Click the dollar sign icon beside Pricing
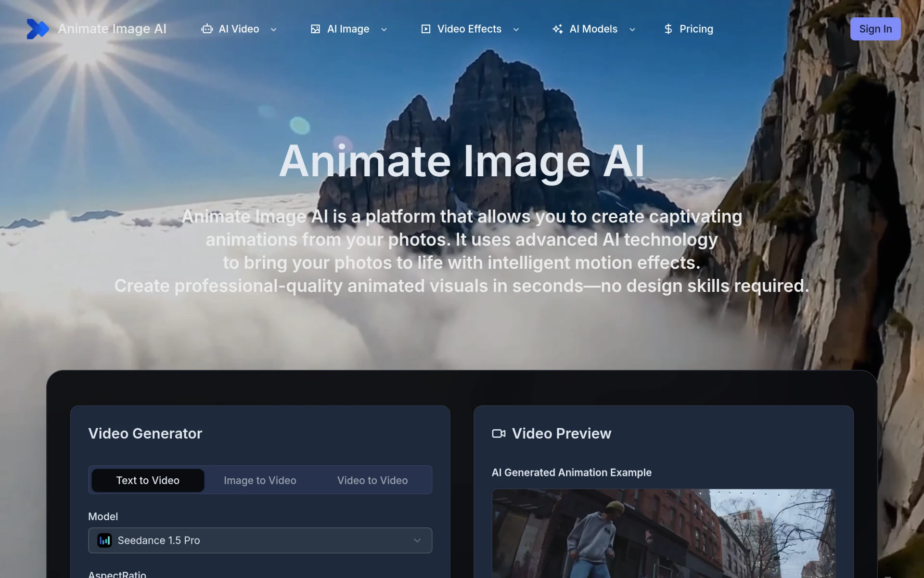The width and height of the screenshot is (924, 578). click(x=668, y=29)
